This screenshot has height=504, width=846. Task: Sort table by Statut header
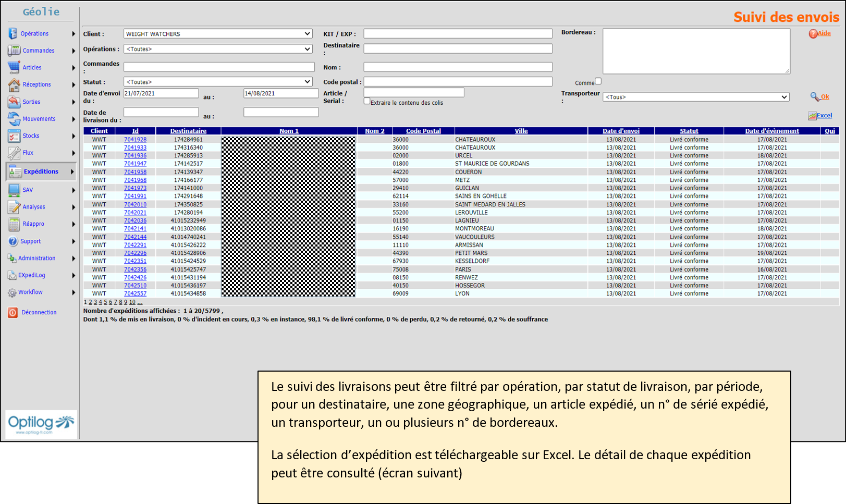(x=689, y=131)
